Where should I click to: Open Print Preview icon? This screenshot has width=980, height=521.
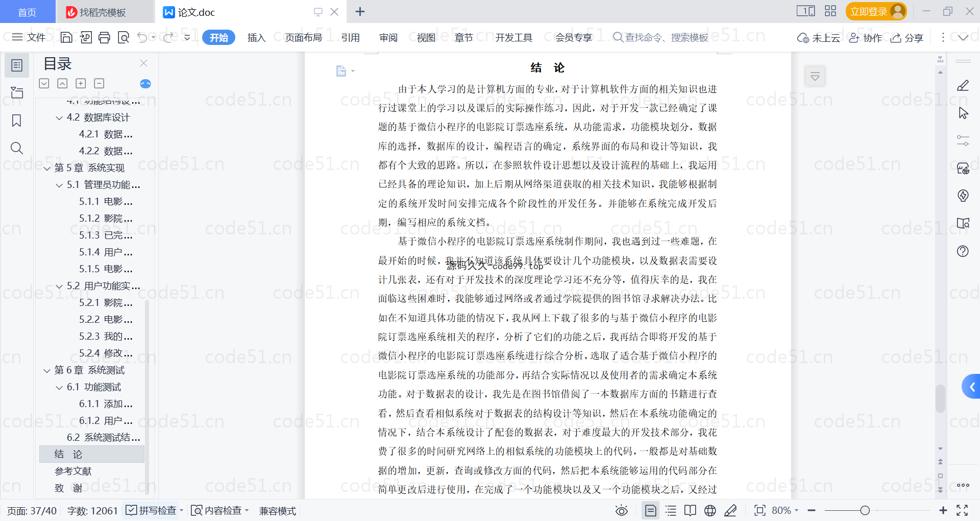[124, 37]
